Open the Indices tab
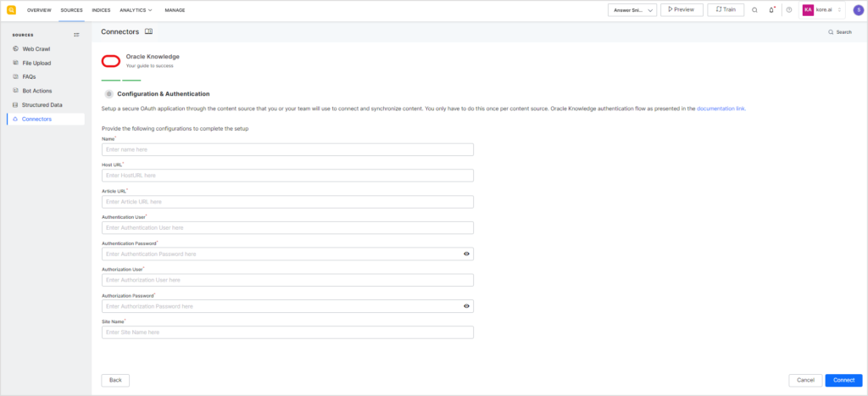This screenshot has width=868, height=396. 102,10
